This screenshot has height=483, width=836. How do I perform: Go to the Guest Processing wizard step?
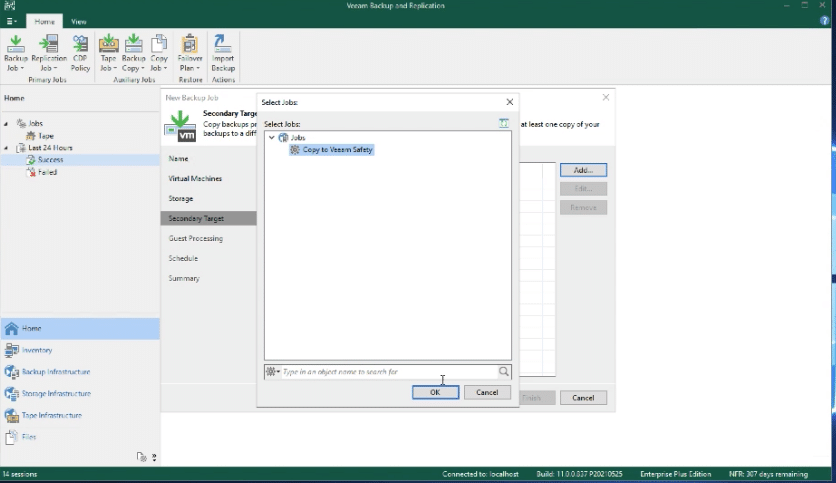point(196,238)
